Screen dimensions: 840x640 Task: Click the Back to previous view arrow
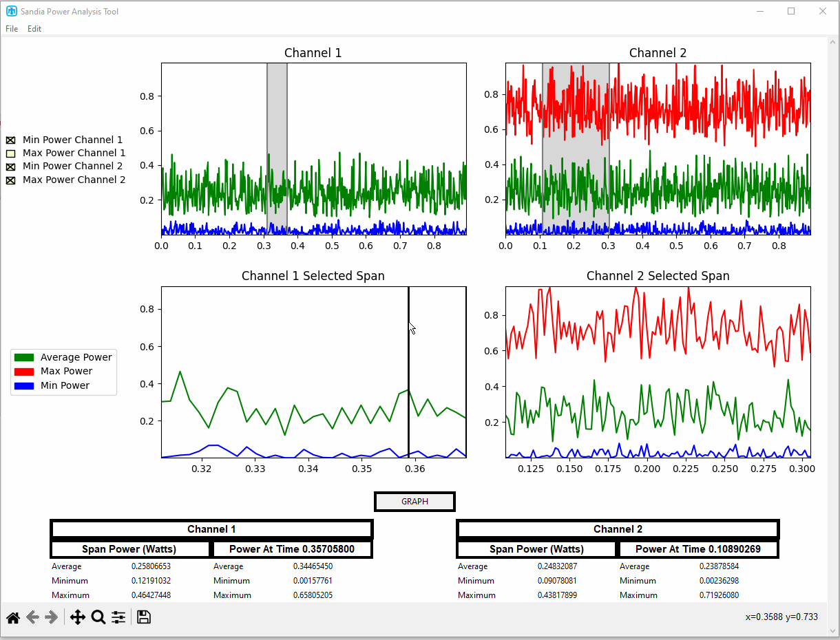tap(32, 617)
